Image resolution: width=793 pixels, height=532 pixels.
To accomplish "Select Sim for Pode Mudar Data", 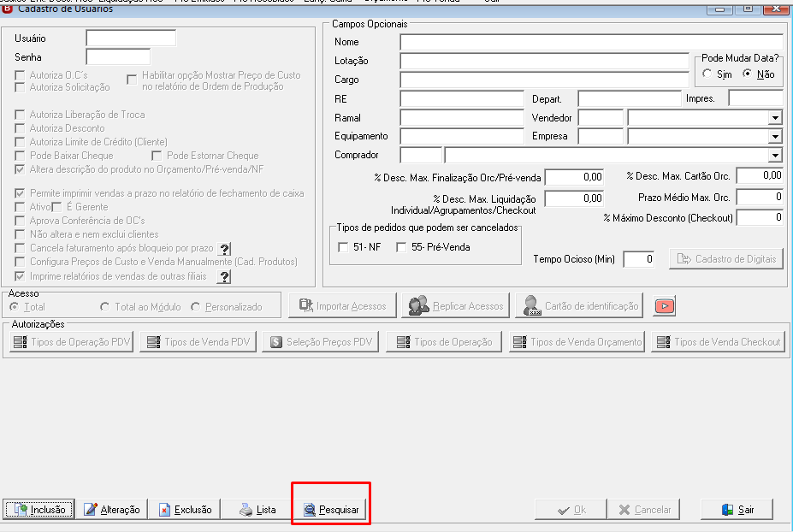I will pos(707,74).
